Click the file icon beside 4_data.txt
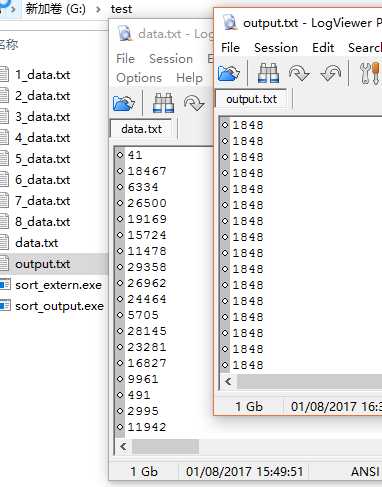 tap(4, 137)
